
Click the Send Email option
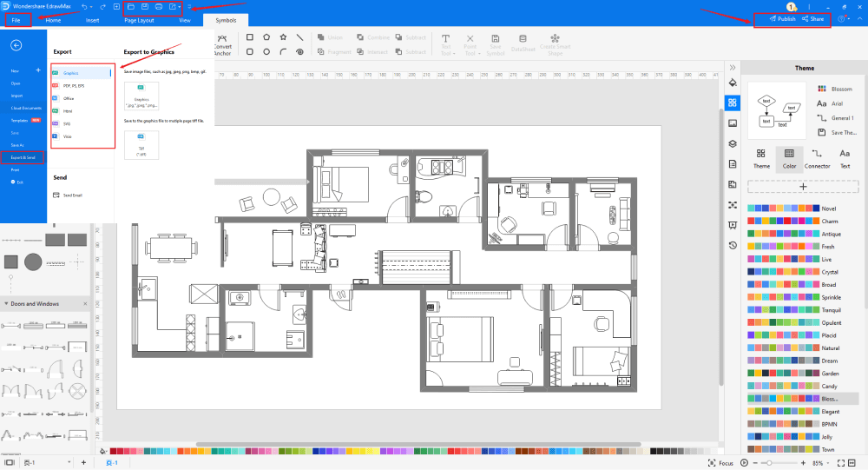(x=68, y=195)
